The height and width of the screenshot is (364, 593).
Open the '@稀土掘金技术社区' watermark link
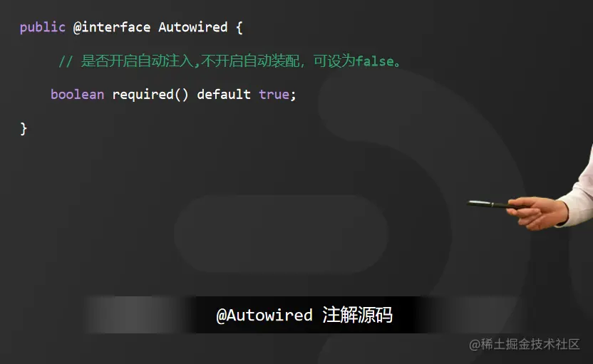coord(524,344)
